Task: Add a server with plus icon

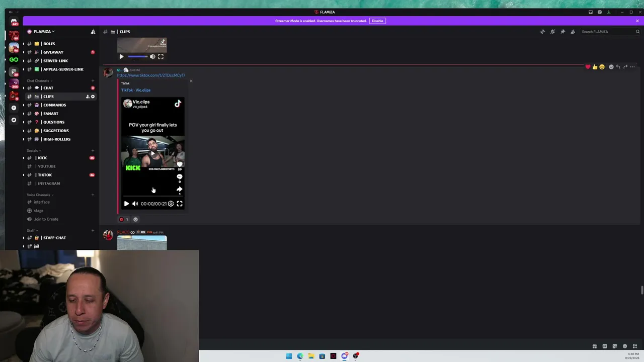Action: click(14, 108)
